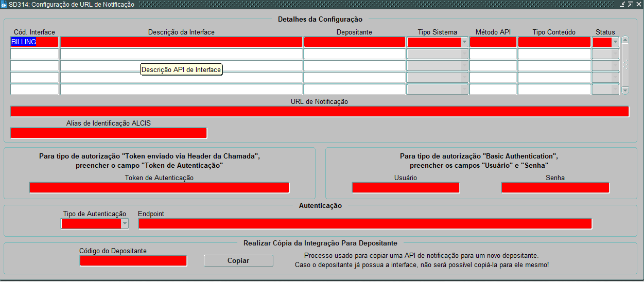Close the SD314 configuration window

point(638,4)
